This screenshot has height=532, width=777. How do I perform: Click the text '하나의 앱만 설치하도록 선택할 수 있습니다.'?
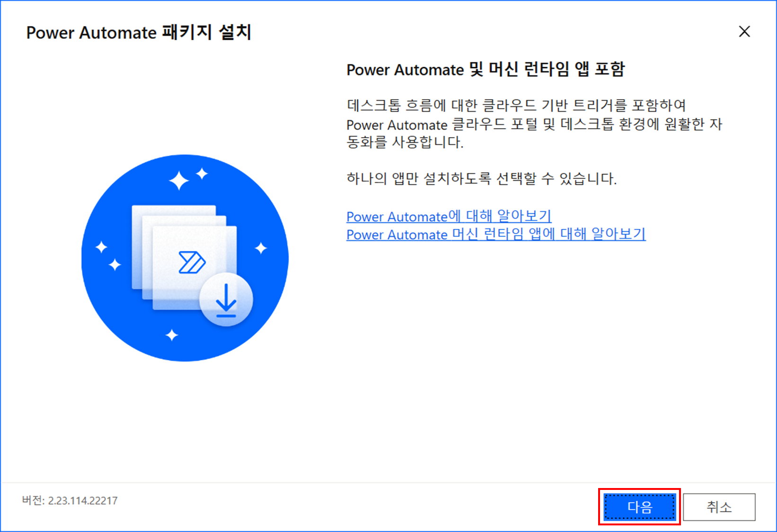[x=482, y=179]
